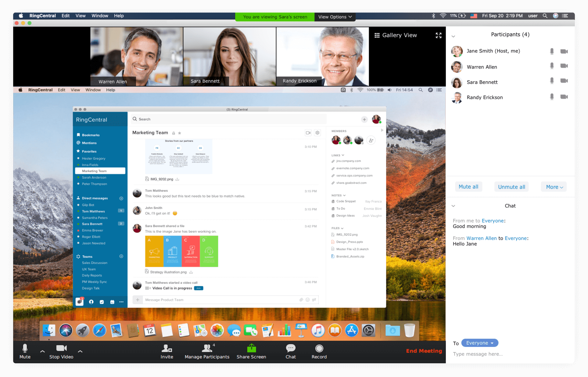
Task: Toggle the Mute microphone button
Action: pyautogui.click(x=25, y=348)
